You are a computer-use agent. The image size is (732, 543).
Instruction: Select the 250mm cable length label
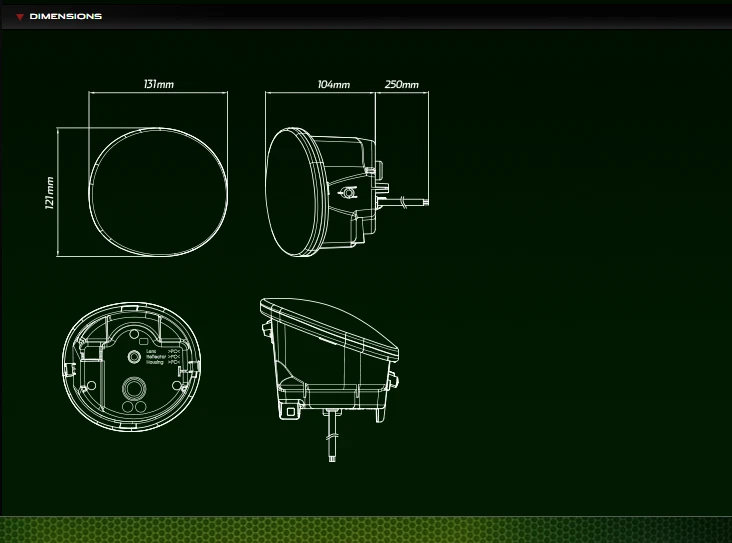tap(401, 85)
